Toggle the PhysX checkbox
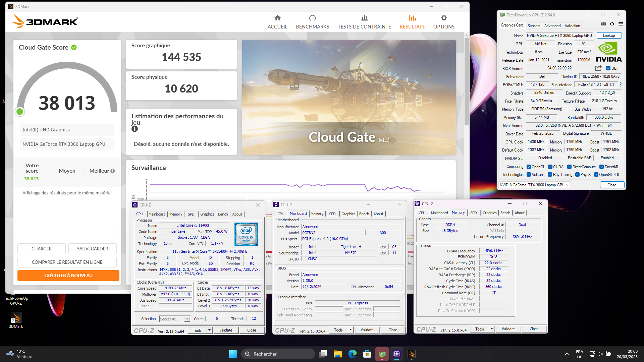 pos(577,175)
